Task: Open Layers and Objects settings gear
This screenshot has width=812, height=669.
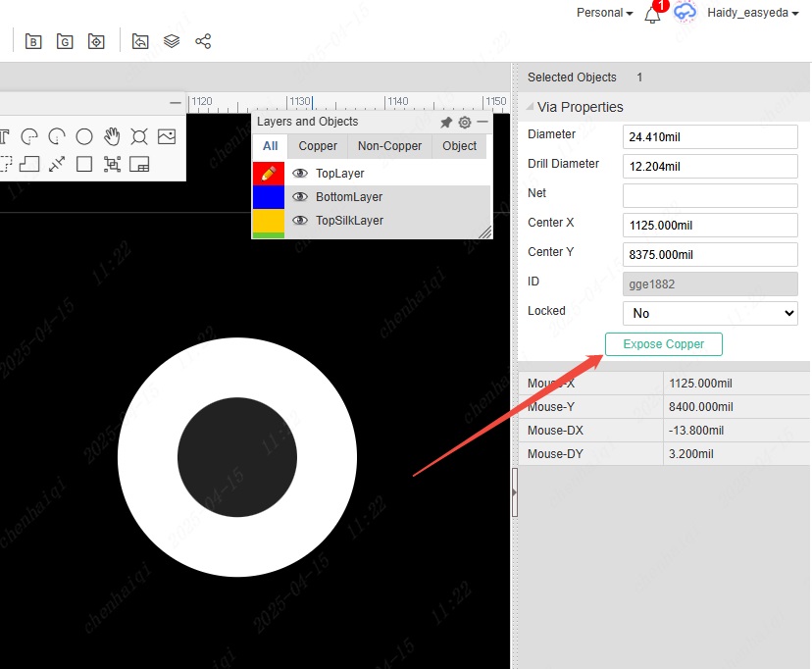Action: tap(465, 123)
